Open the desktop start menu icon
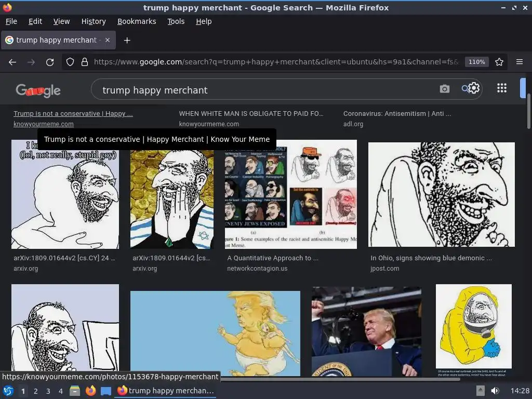Image resolution: width=532 pixels, height=399 pixels. 8,391
